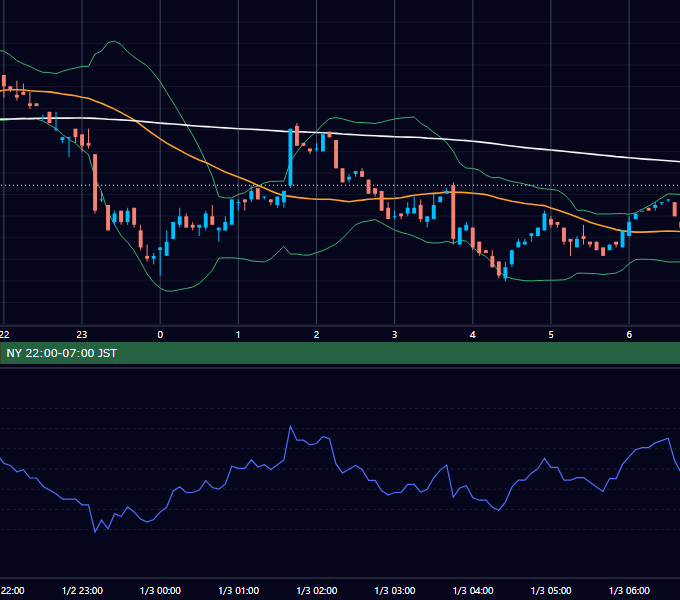Screen dimensions: 680x600
Task: Click hour label '1' under price chart
Action: tap(238, 335)
